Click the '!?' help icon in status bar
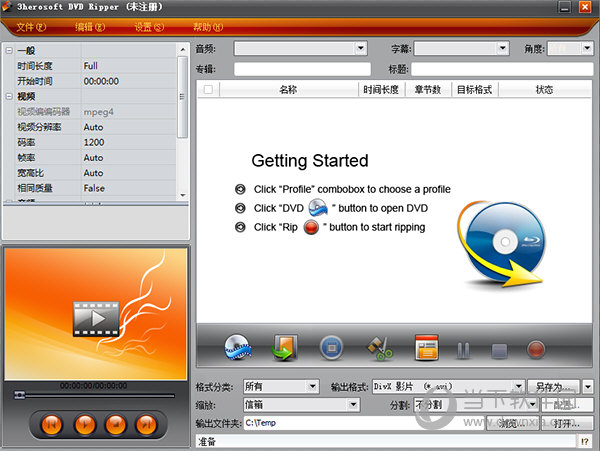 coord(585,441)
